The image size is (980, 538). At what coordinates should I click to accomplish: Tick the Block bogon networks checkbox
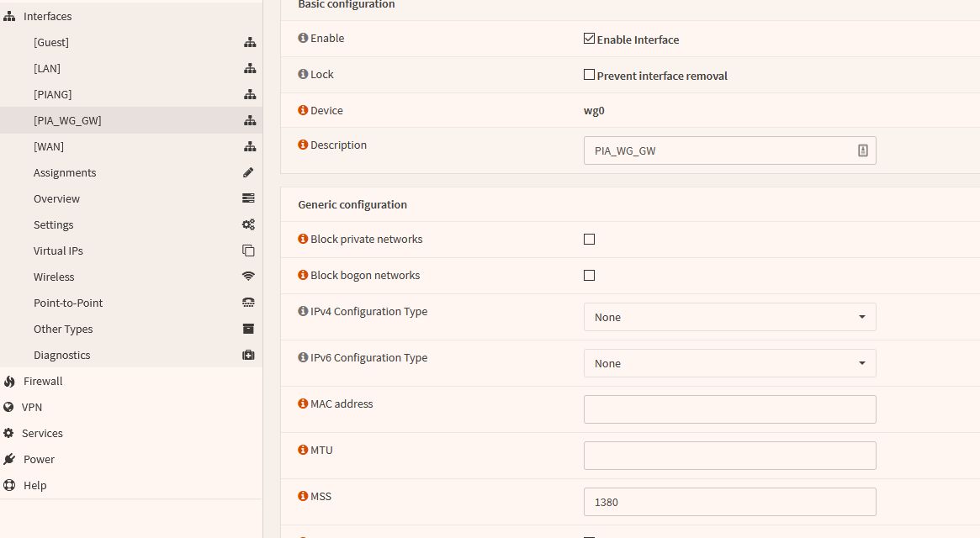589,276
